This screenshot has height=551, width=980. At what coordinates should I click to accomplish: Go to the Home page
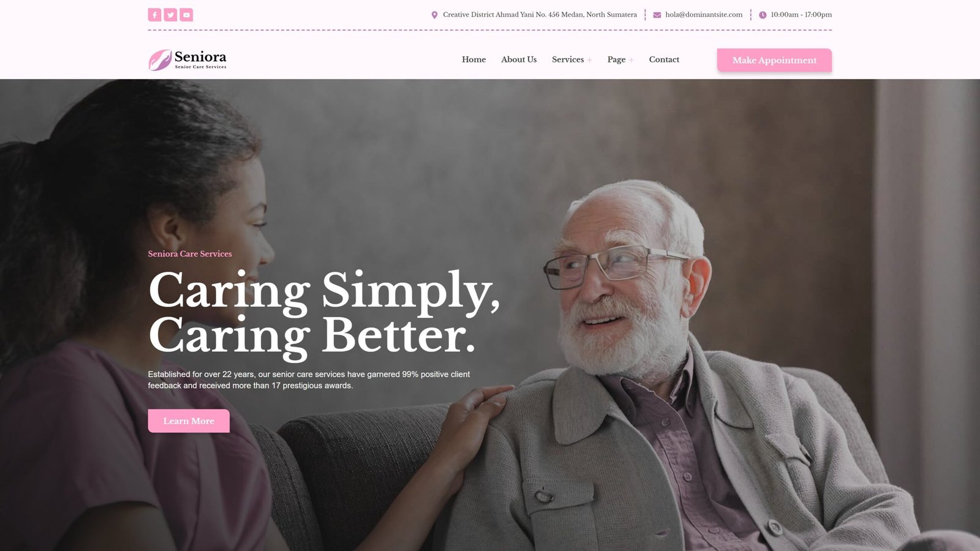(x=473, y=59)
